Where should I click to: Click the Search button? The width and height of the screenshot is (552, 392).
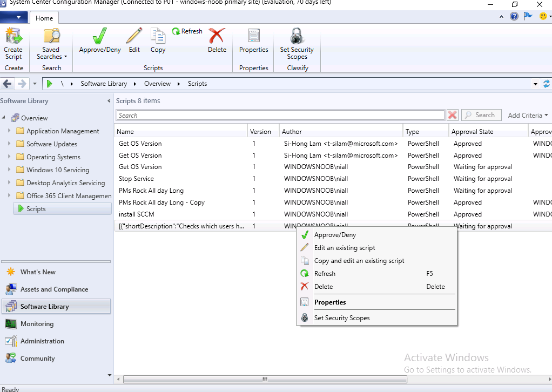click(481, 115)
